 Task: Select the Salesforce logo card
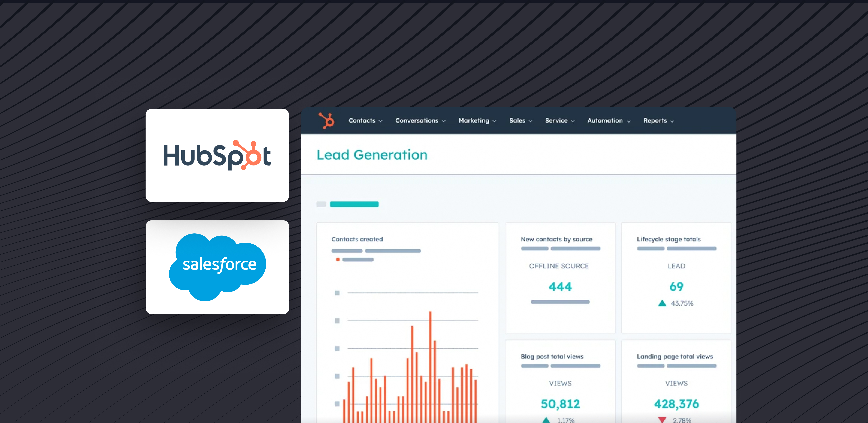(x=217, y=267)
